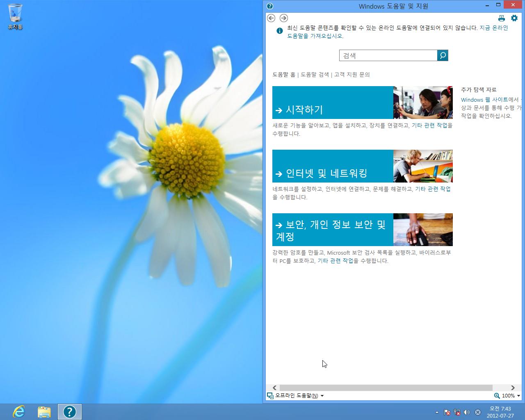The width and height of the screenshot is (525, 420).
Task: Click the offline help monitor icon
Action: [270, 395]
